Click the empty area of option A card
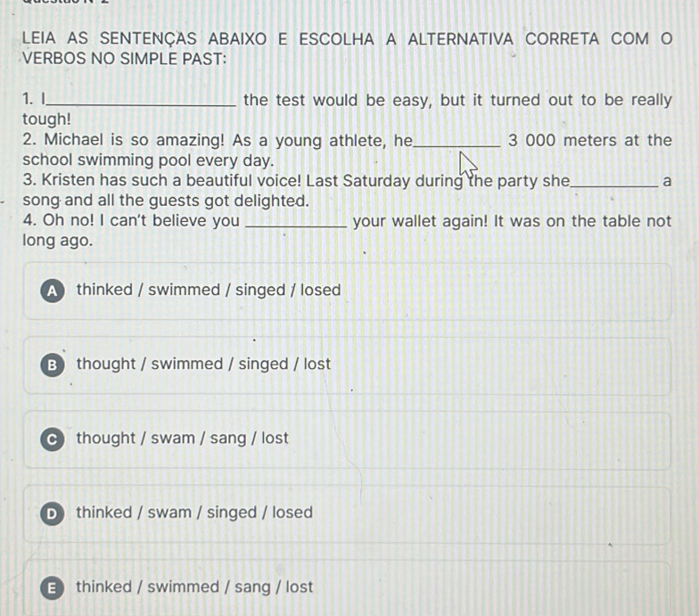 coord(504,292)
